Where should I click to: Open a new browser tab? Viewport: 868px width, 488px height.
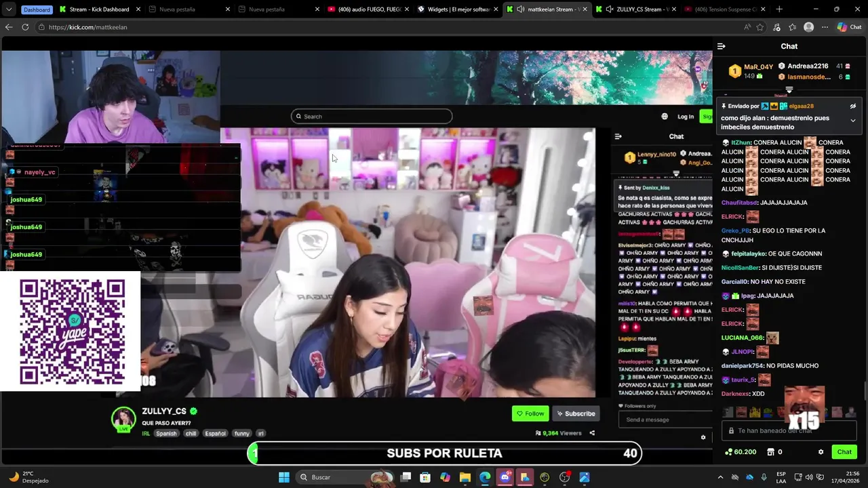pos(779,9)
